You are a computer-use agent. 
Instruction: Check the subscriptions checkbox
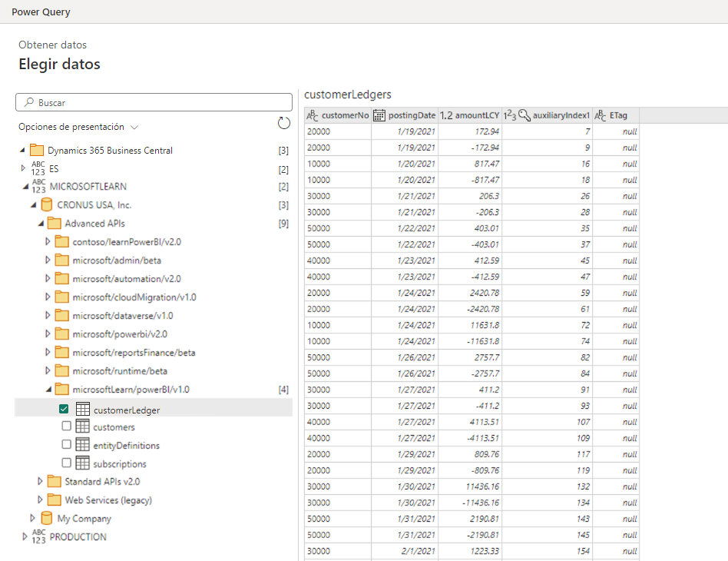[x=66, y=463]
